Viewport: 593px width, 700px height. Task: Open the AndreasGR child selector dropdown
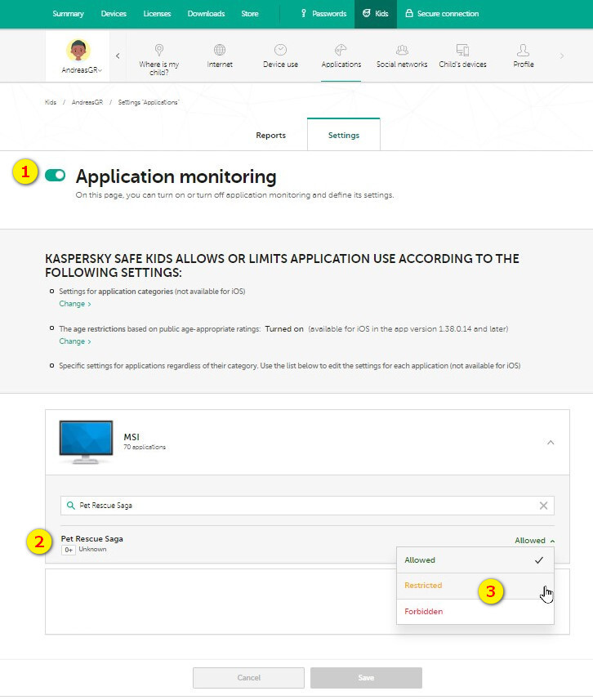tap(82, 70)
